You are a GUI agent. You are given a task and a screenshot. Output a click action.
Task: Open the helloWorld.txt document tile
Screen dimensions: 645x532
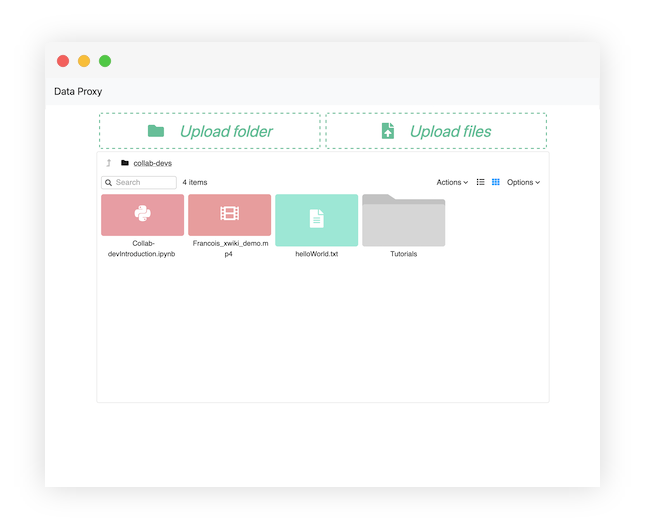click(x=316, y=219)
